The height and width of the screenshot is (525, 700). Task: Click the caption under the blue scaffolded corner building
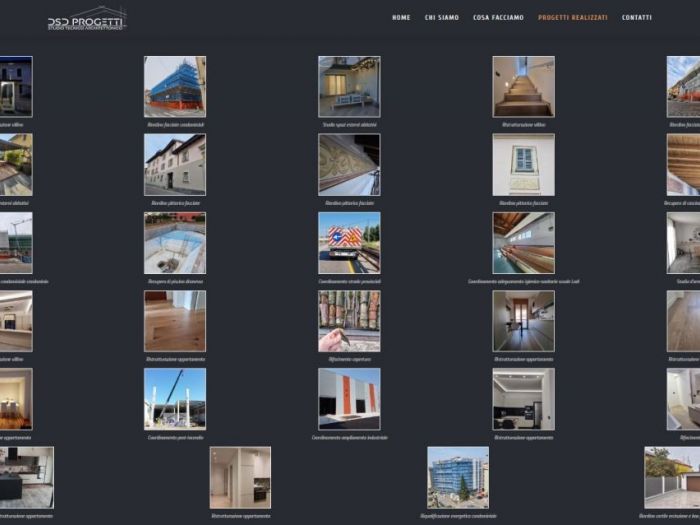point(175,125)
